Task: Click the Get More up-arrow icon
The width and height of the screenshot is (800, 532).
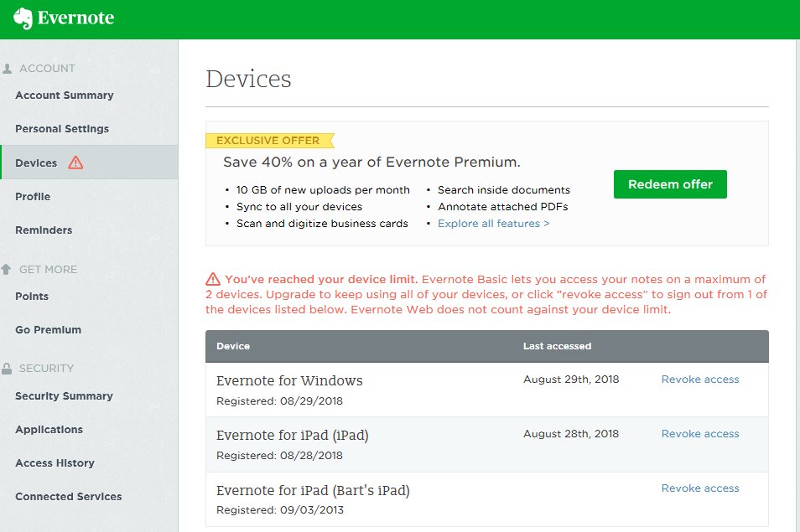Action: [6, 269]
